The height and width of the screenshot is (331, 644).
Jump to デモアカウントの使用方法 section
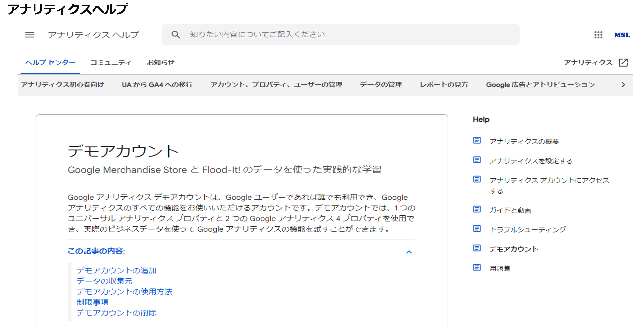(124, 291)
